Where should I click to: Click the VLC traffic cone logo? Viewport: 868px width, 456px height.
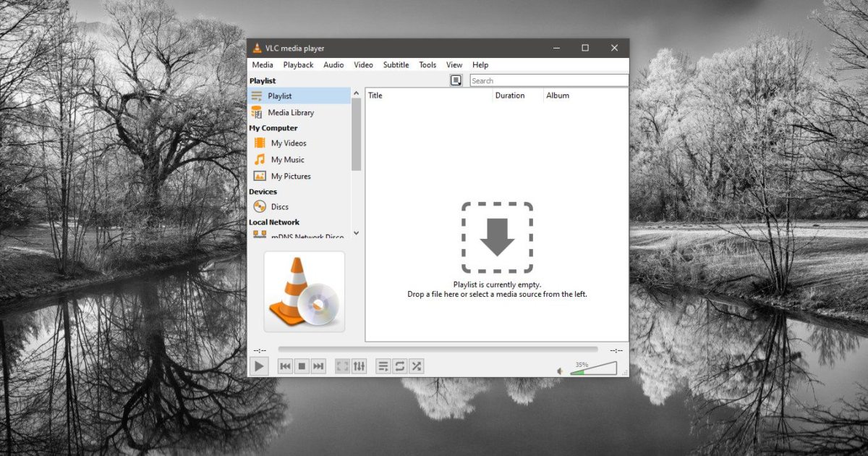tap(304, 292)
